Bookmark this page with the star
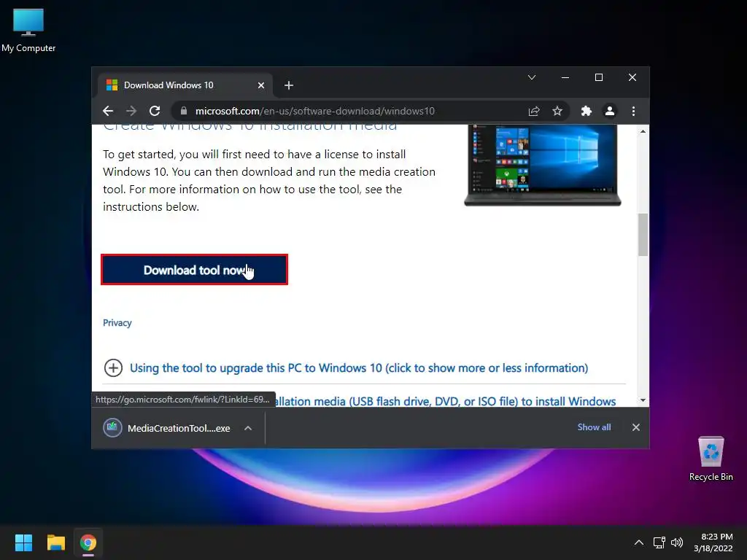747x560 pixels. coord(557,111)
